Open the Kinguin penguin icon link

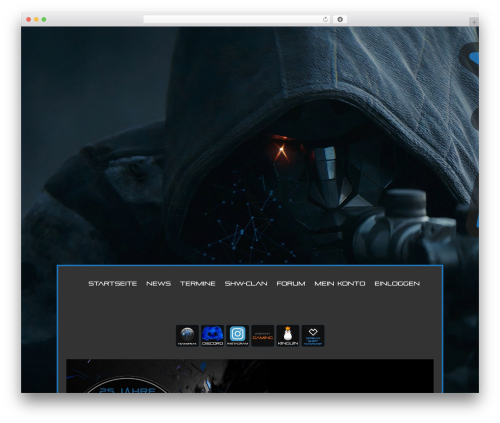click(x=288, y=336)
